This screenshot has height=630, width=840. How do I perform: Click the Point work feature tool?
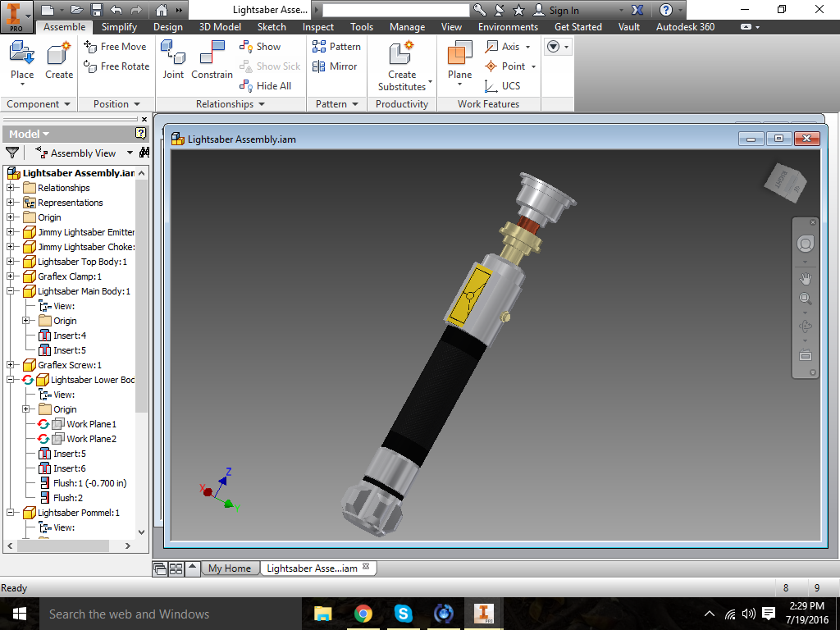click(510, 66)
